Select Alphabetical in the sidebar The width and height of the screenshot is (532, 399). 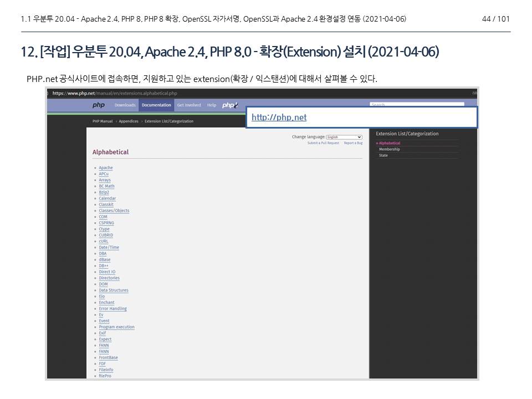[x=390, y=143]
